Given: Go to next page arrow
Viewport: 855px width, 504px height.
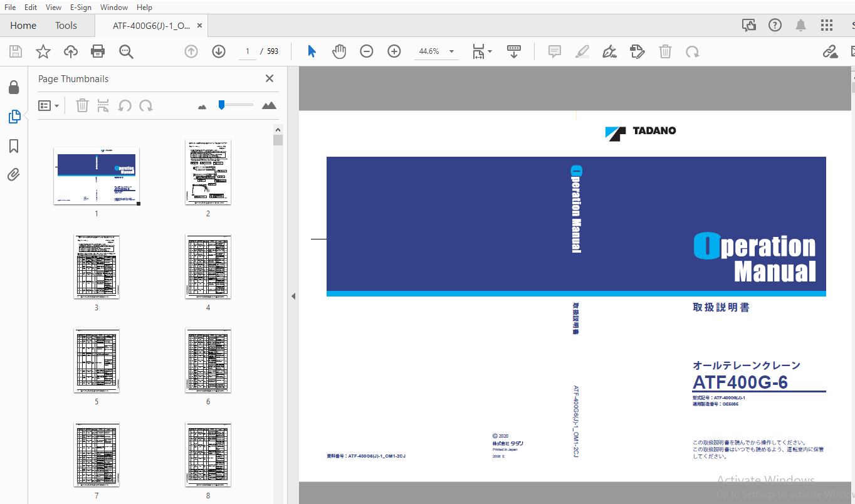Looking at the screenshot, I should point(219,51).
